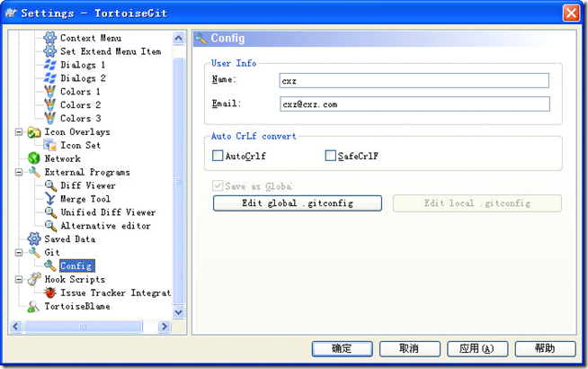Collapse the Hook Scripts tree node
Screen dimensions: 588x369
pos(20,280)
